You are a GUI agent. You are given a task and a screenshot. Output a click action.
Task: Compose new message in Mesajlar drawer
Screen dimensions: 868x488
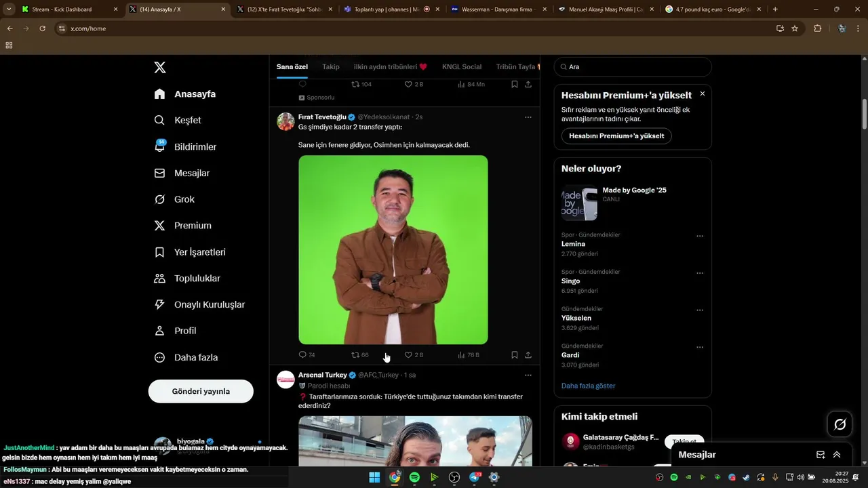(821, 455)
